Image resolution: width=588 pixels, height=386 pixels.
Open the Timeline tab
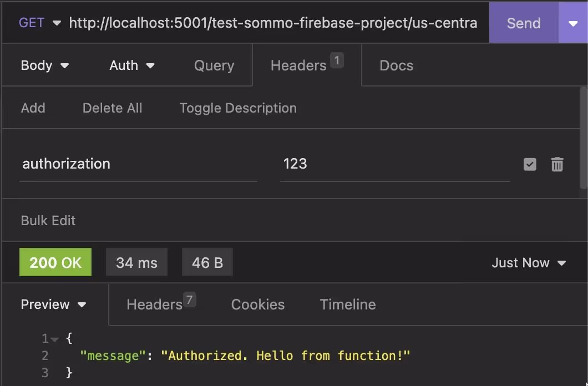(x=348, y=304)
